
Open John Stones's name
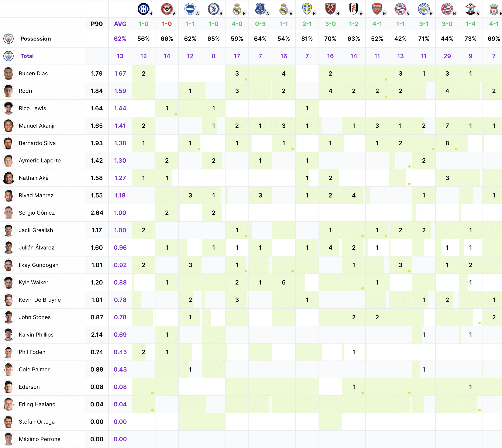tap(35, 317)
